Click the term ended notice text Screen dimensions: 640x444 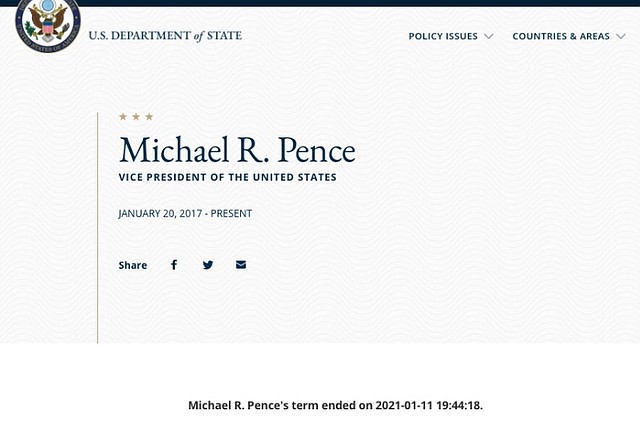pos(342,405)
